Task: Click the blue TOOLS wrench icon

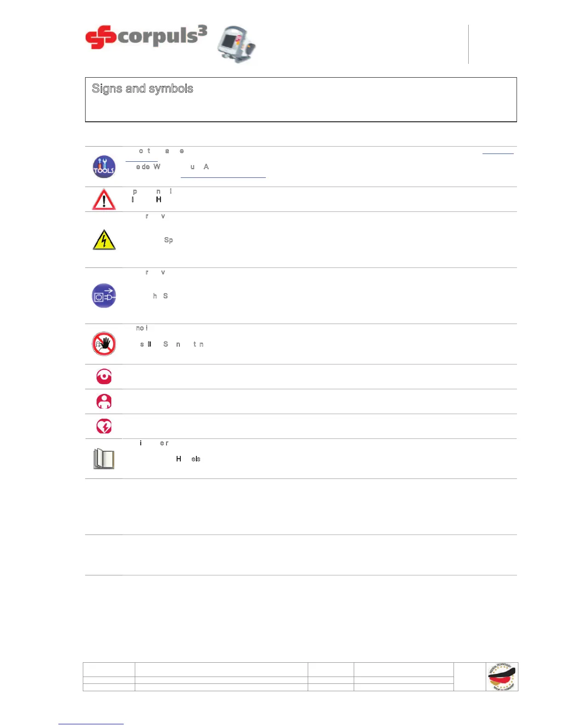Action: click(104, 166)
